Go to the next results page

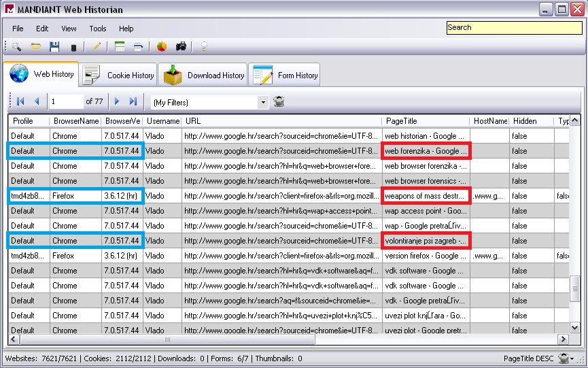[x=117, y=101]
